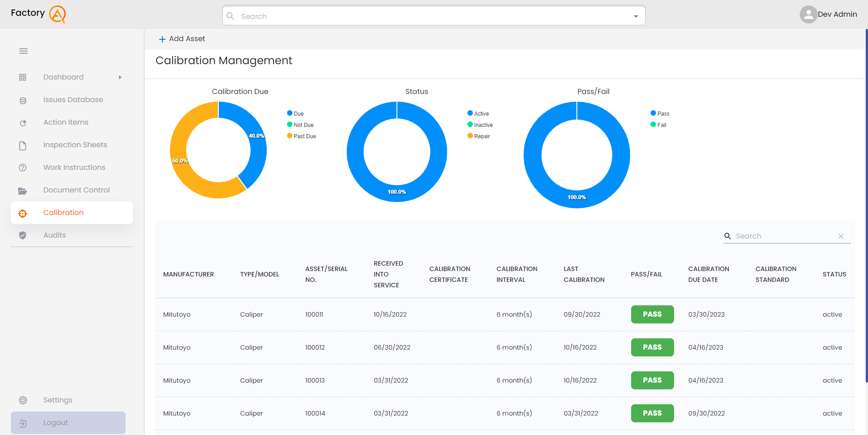868x435 pixels.
Task: Click the Dev Admin user name
Action: [837, 14]
